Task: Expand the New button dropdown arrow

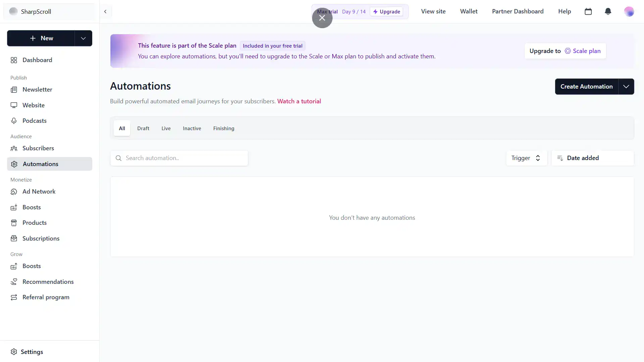Action: tap(83, 38)
